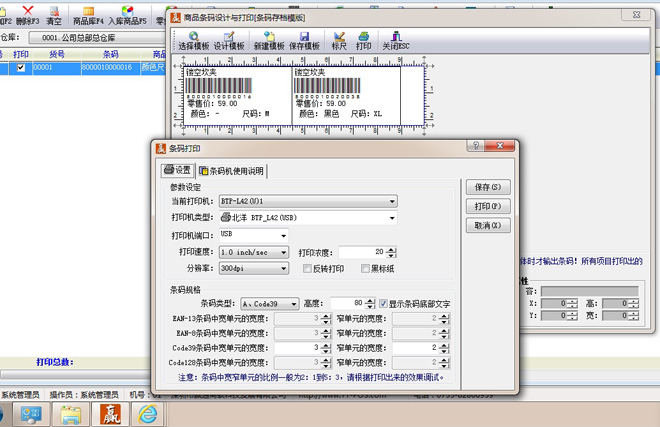Click 保存(S) button
Screen dimensions: 660x427
pos(488,187)
